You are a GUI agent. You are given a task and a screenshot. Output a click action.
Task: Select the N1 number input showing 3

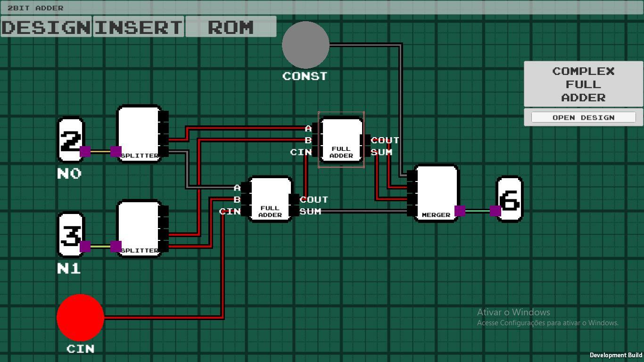[x=71, y=235]
